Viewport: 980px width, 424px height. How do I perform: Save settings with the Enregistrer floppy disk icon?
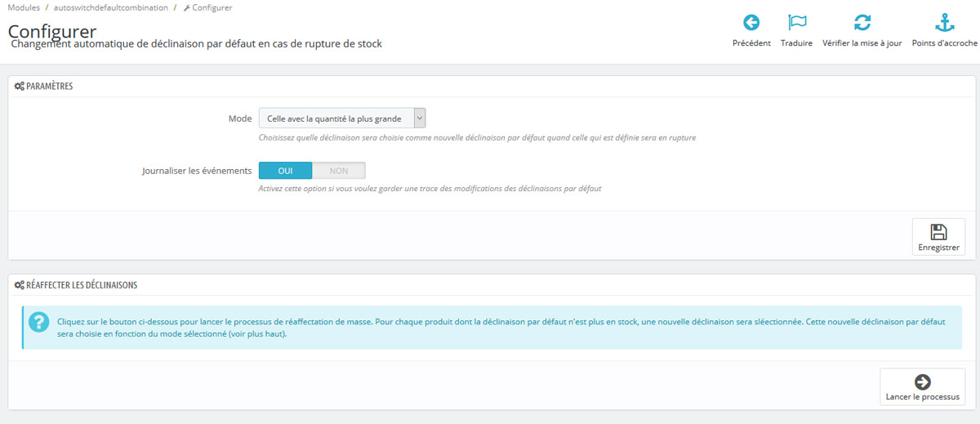[x=938, y=232]
